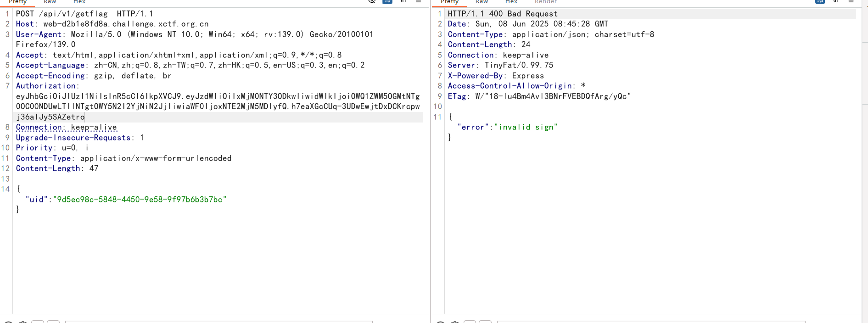Open response pane hamburger options menu
Viewport: 868px width, 323px height.
point(851,1)
